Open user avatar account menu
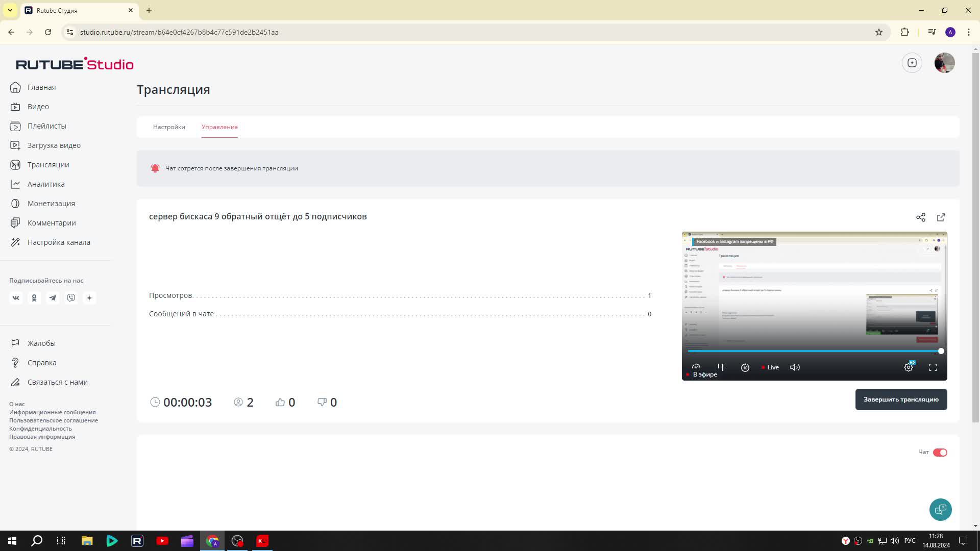This screenshot has width=980, height=551. [944, 63]
